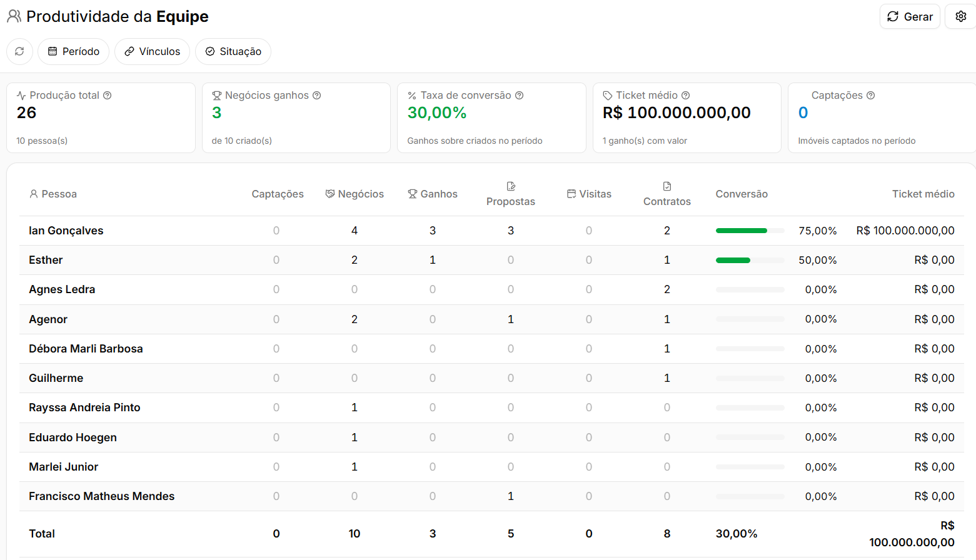Click the handshake icon in Negócios header
Screen dimensions: 976x560
[330, 194]
